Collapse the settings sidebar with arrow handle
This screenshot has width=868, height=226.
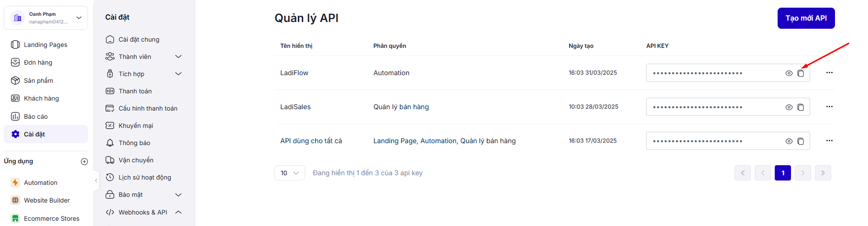[x=96, y=181]
